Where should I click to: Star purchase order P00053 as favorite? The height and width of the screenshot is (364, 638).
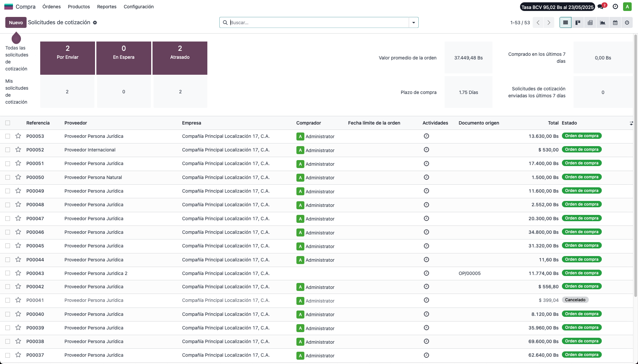(x=18, y=136)
